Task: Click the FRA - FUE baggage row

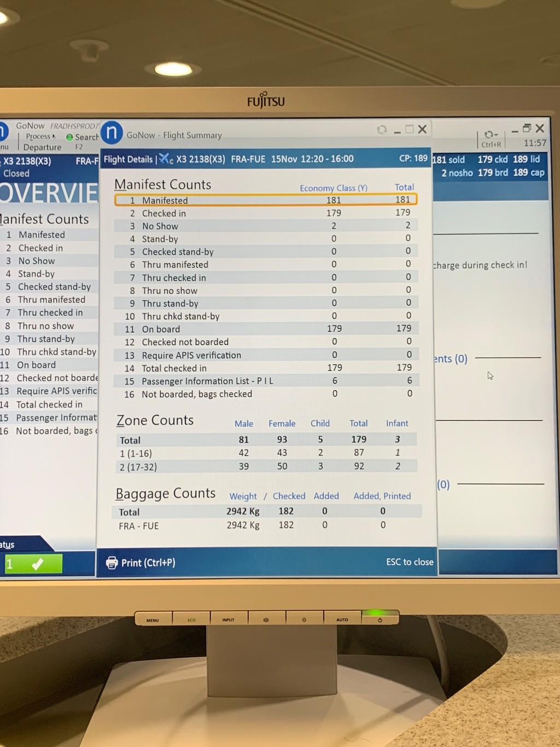Action: (x=265, y=525)
